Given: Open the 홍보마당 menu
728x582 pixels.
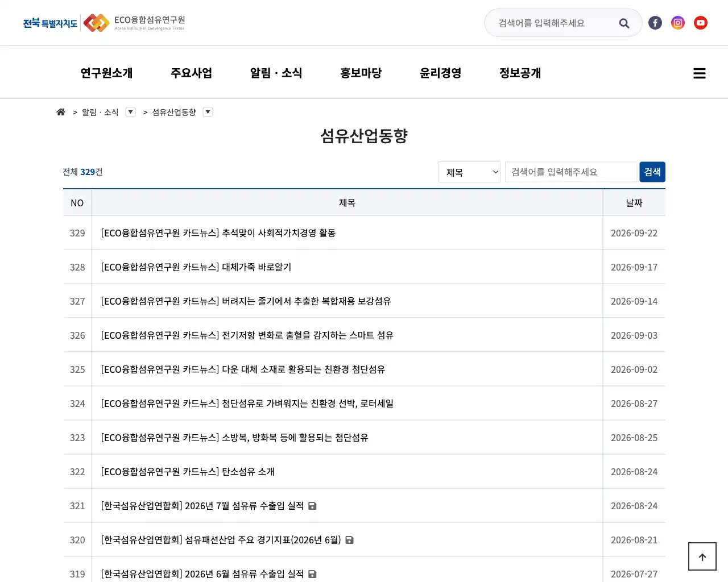Looking at the screenshot, I should 361,73.
